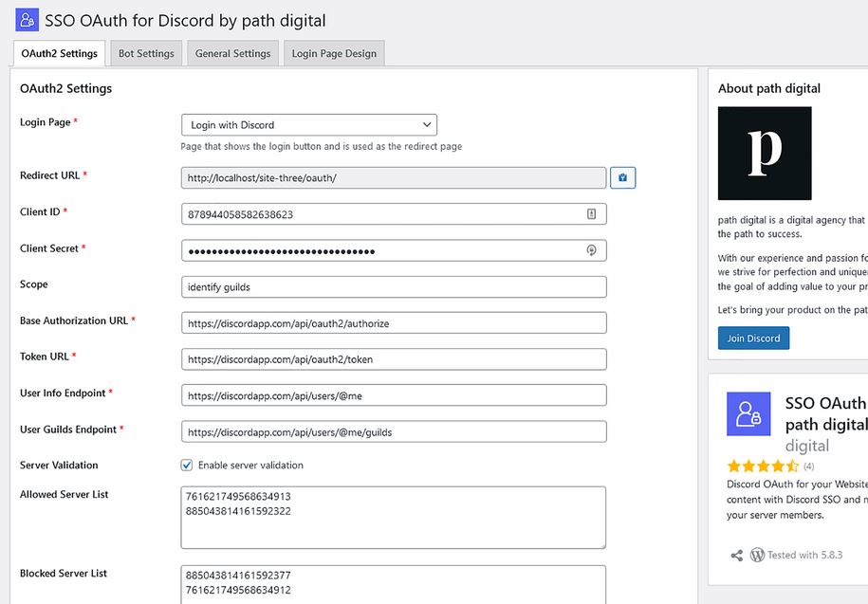Copy the Redirect URL with clipboard button

tap(622, 177)
